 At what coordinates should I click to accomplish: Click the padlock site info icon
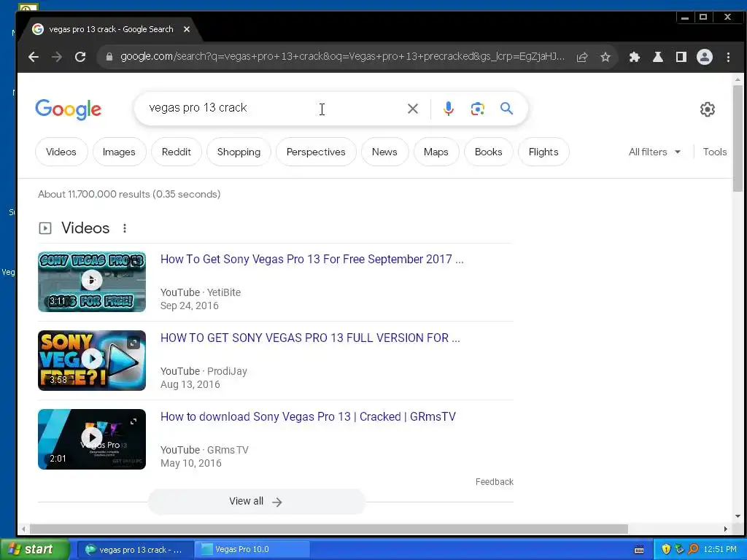pos(109,57)
